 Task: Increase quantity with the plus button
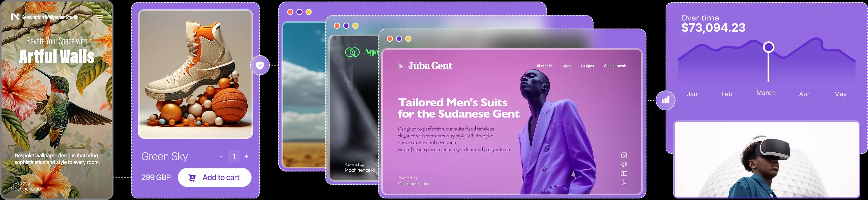tap(246, 157)
